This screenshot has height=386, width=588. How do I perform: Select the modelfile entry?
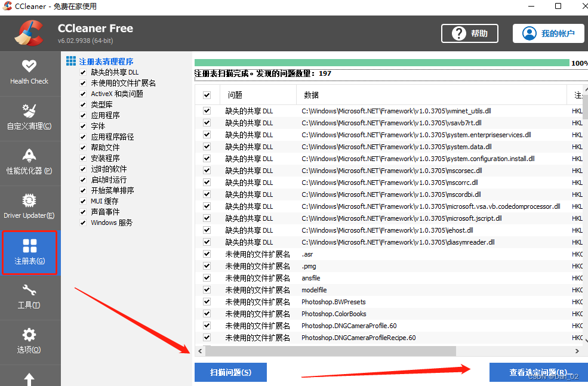(314, 290)
